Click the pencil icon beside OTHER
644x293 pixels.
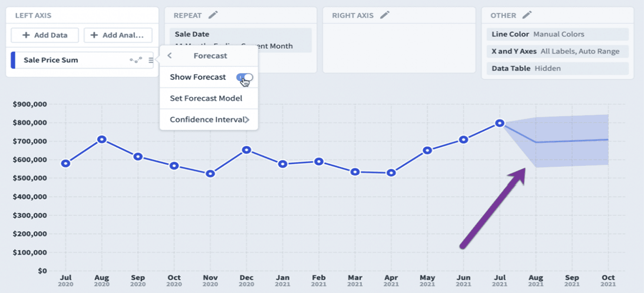527,15
